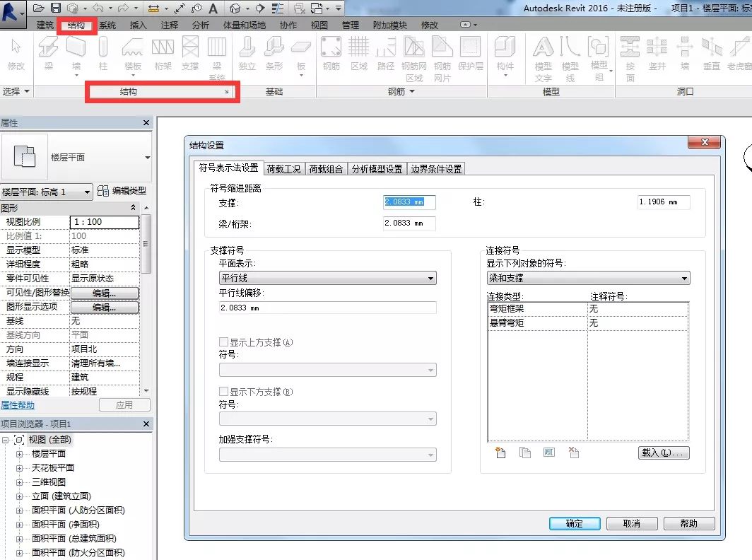Click the 柱 indent distance input field
752x560 pixels.
[664, 202]
